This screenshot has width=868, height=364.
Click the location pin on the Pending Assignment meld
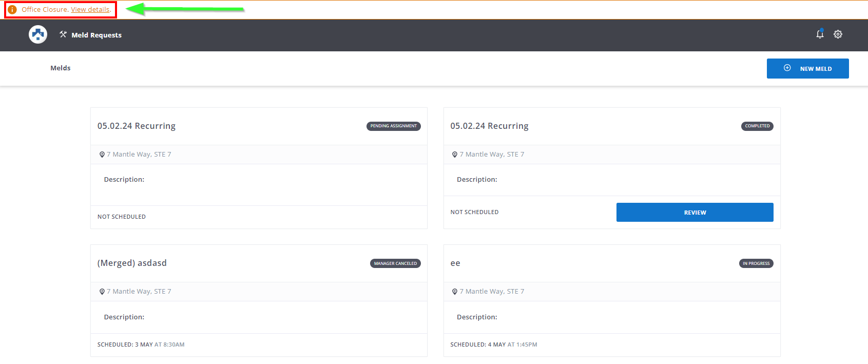[x=102, y=155]
